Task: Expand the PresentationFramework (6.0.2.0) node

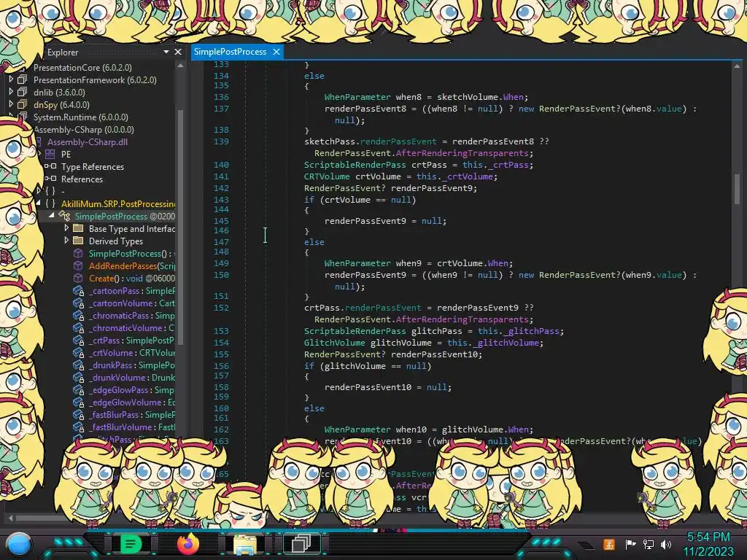Action: click(x=11, y=79)
